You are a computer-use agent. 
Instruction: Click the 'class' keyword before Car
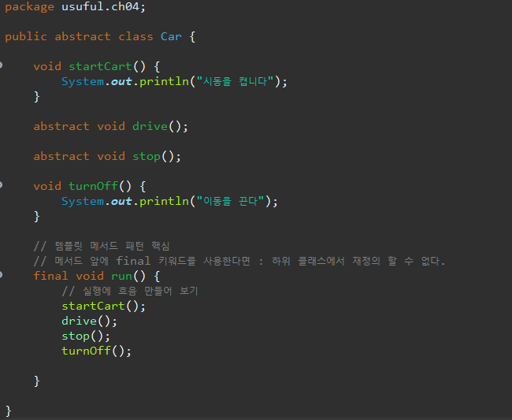point(135,36)
